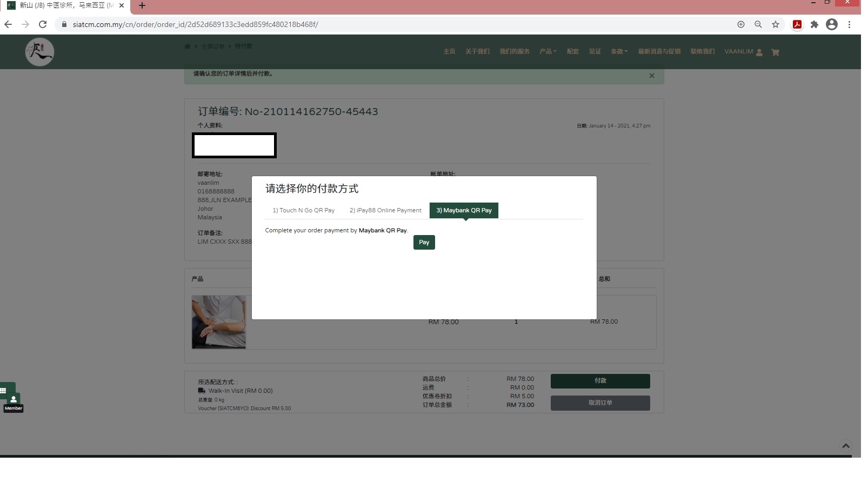Click the zoom magnifier icon in address bar
The width and height of the screenshot is (868, 482).
point(758,24)
